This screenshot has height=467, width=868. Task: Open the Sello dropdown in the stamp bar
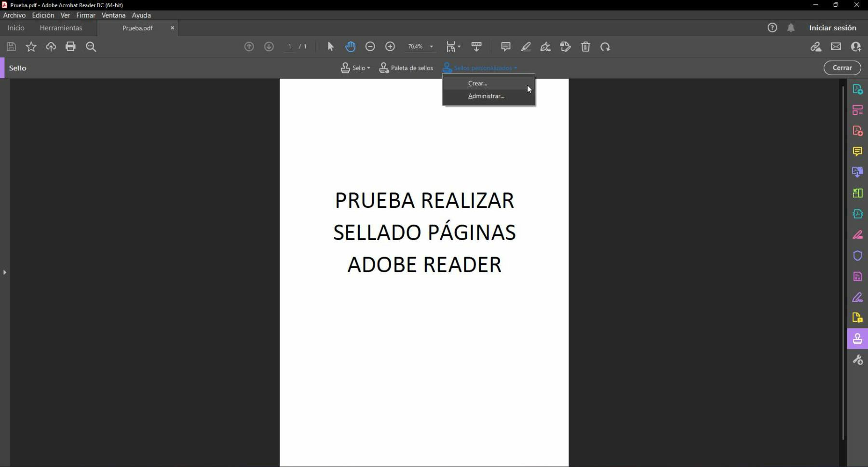coord(355,68)
